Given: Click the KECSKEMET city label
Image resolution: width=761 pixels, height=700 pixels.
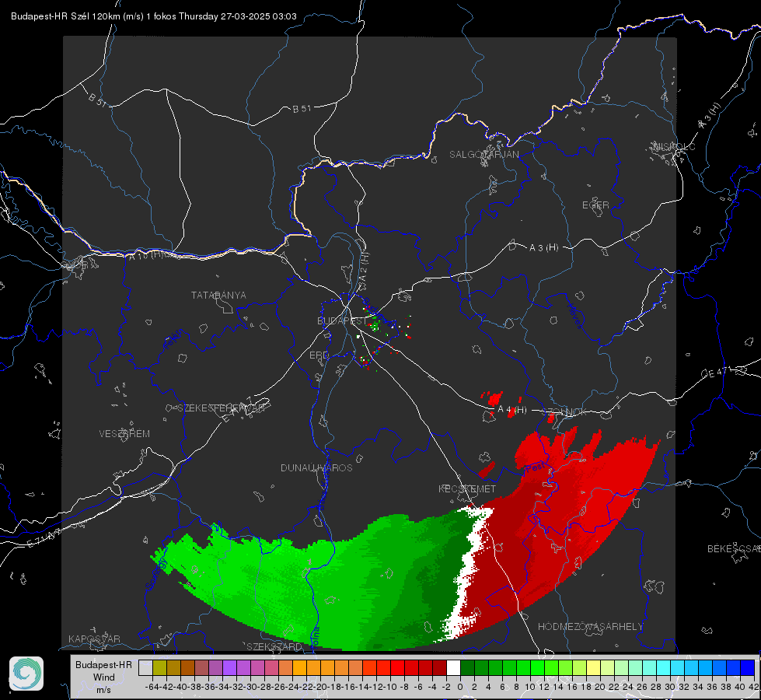Looking at the screenshot, I should pyautogui.click(x=467, y=489).
